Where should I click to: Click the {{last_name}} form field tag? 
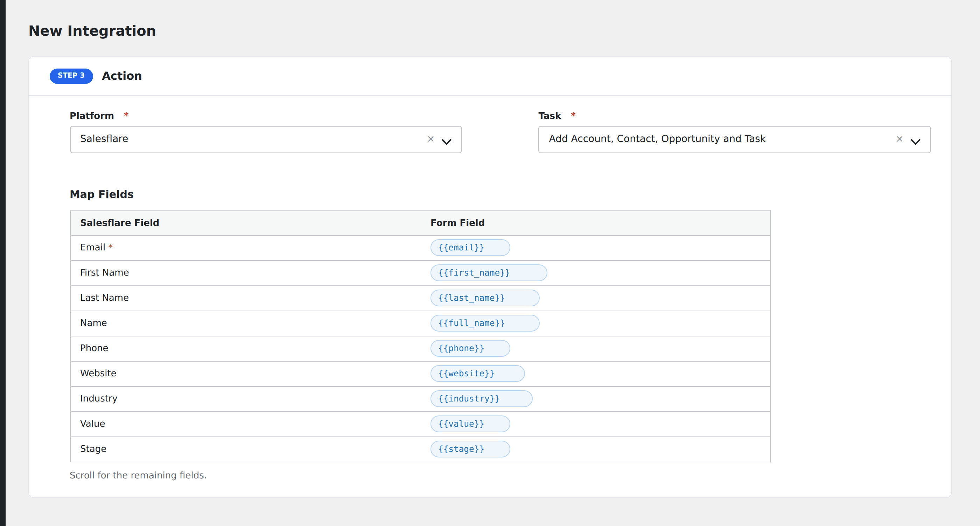click(485, 298)
